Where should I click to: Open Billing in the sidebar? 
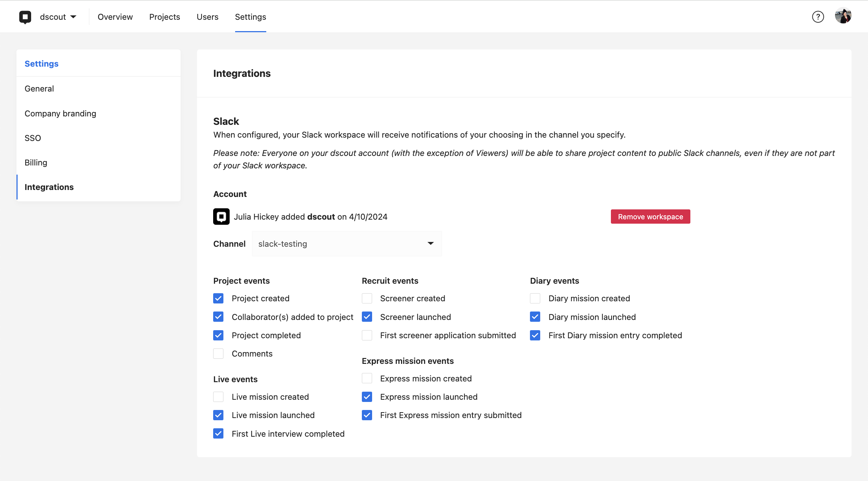tap(99, 163)
